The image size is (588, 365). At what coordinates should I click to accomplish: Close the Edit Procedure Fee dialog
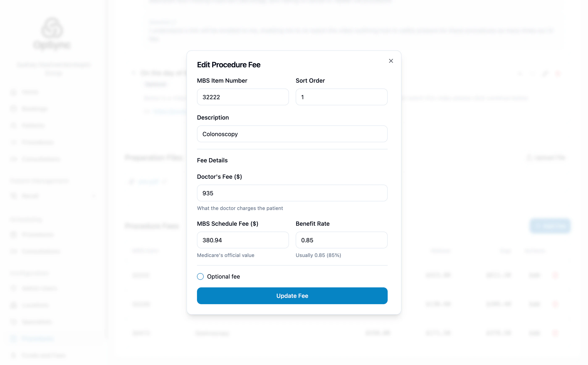pos(391,61)
